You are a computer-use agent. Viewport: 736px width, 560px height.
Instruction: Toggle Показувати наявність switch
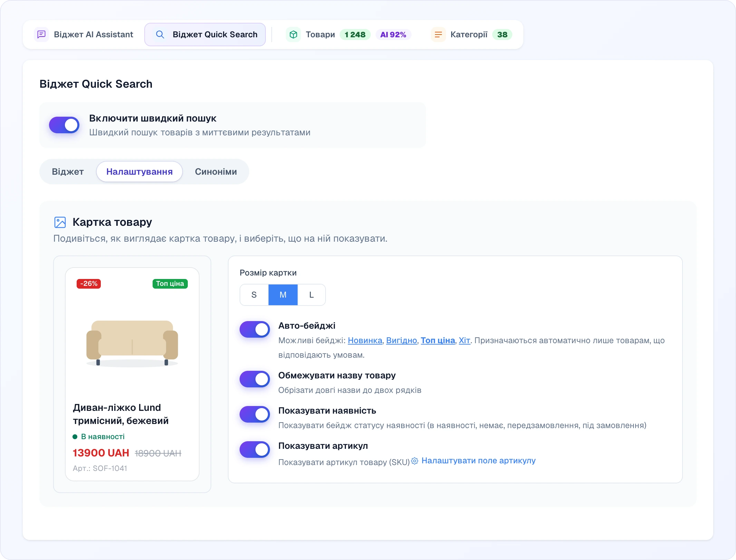tap(255, 414)
